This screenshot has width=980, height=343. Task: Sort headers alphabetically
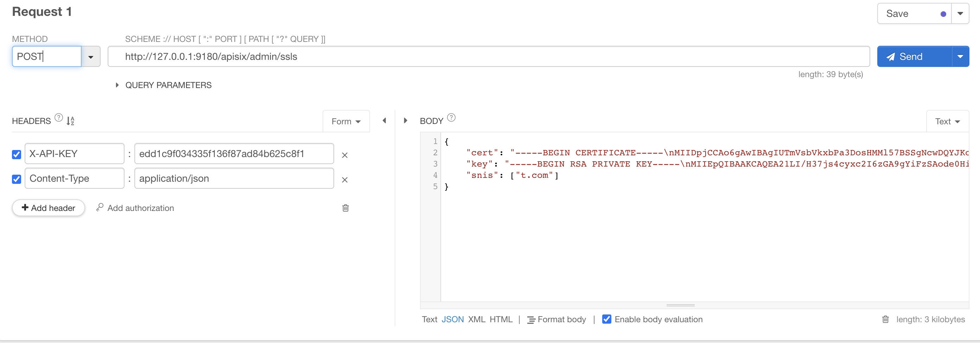[70, 121]
